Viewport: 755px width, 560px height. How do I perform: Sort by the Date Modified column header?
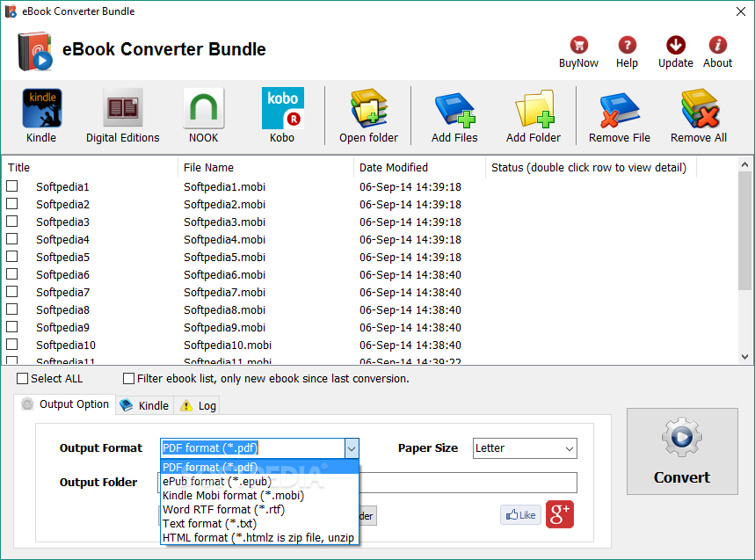coord(419,168)
